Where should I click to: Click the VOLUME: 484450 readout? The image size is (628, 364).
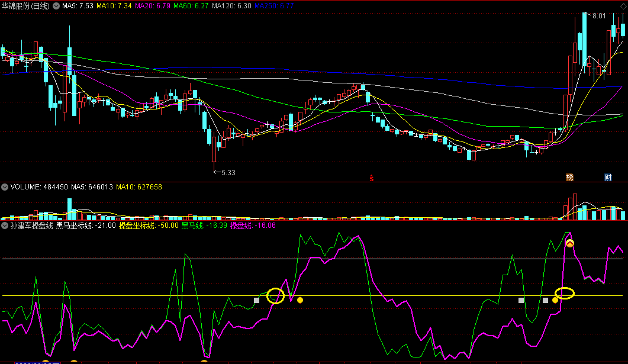[x=39, y=187]
